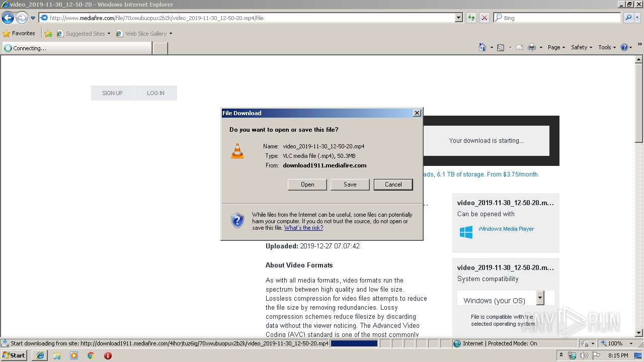Open the Web Slice Gallery item
Viewport: 644px width, 362px height.
pyautogui.click(x=144, y=34)
